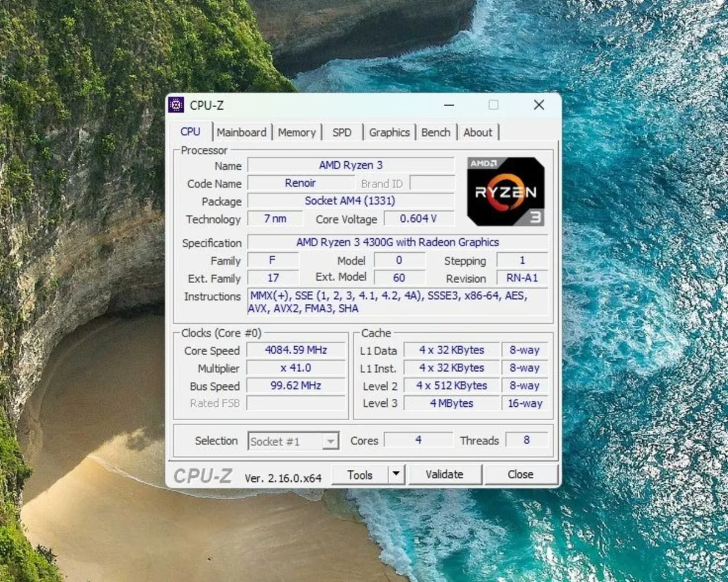Viewport: 728px width, 582px height.
Task: Click the empty Brand ID field
Action: (432, 183)
